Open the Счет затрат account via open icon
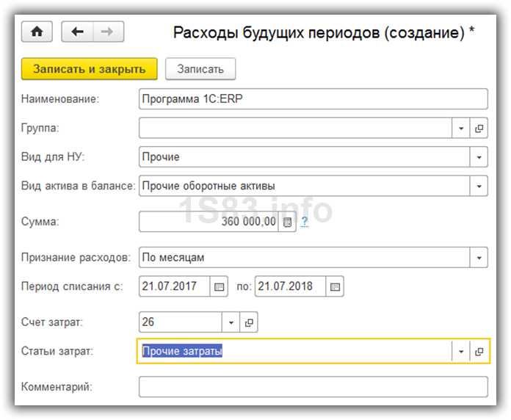This screenshot has height=420, width=511. coord(249,322)
